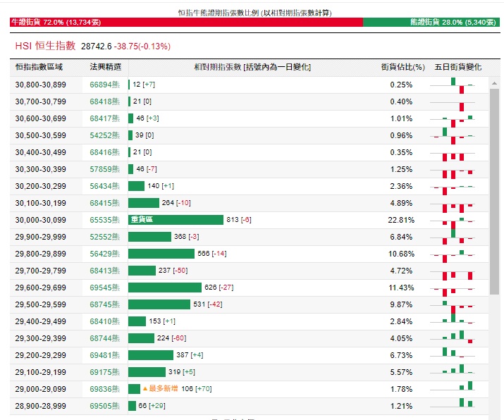The height and width of the screenshot is (420, 504).
Task: Click the value 813 [-6]
Action: click(x=239, y=220)
